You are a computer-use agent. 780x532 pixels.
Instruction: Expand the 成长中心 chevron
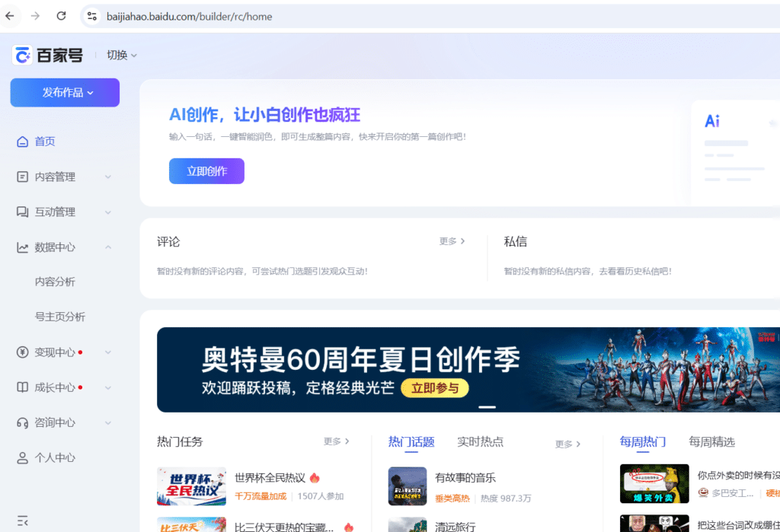click(x=108, y=388)
